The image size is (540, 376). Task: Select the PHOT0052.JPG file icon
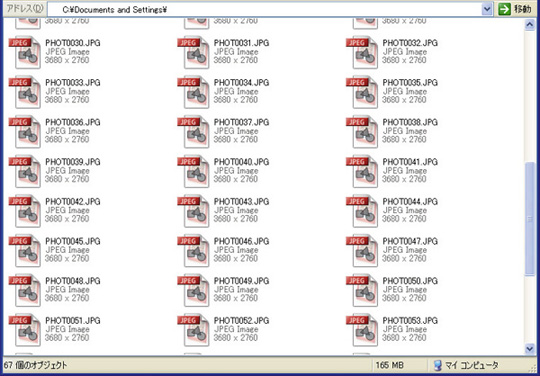tap(194, 330)
